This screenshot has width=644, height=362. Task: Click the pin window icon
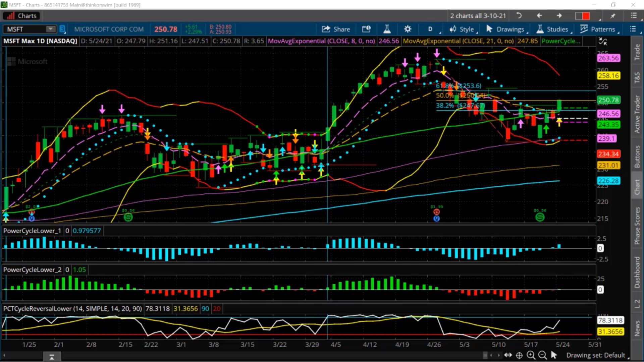pos(613,16)
